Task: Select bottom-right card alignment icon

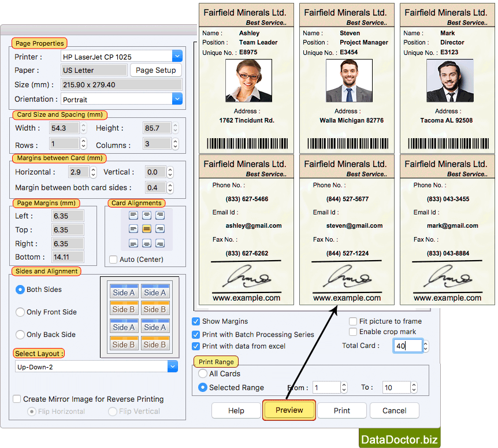Action: point(160,243)
